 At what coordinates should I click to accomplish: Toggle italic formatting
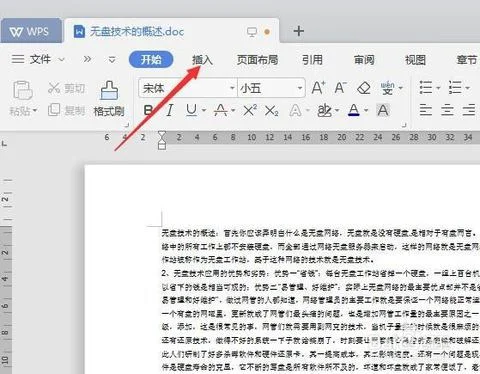170,110
